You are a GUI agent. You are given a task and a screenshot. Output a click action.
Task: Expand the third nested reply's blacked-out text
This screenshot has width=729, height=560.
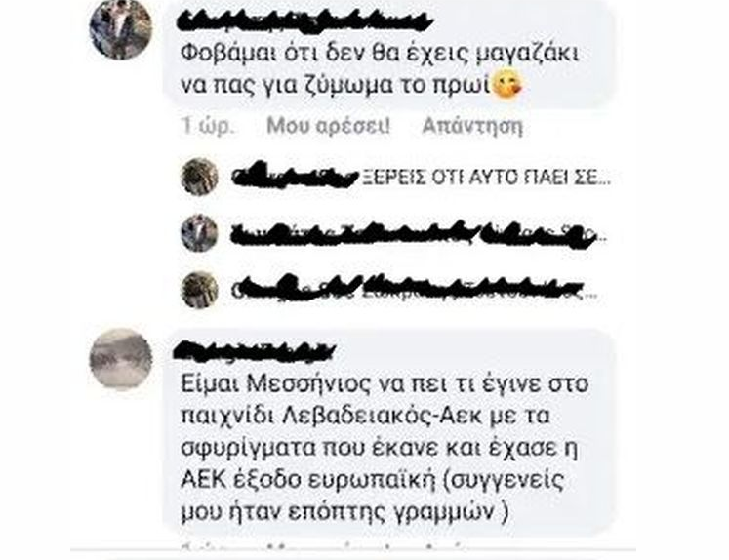(x=414, y=290)
